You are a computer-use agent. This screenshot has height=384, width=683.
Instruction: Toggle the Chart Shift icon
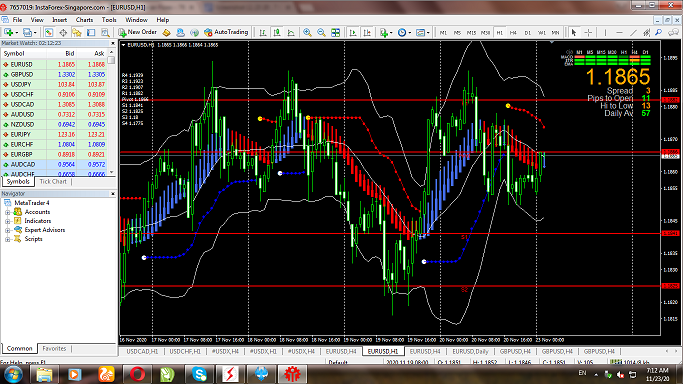click(367, 33)
